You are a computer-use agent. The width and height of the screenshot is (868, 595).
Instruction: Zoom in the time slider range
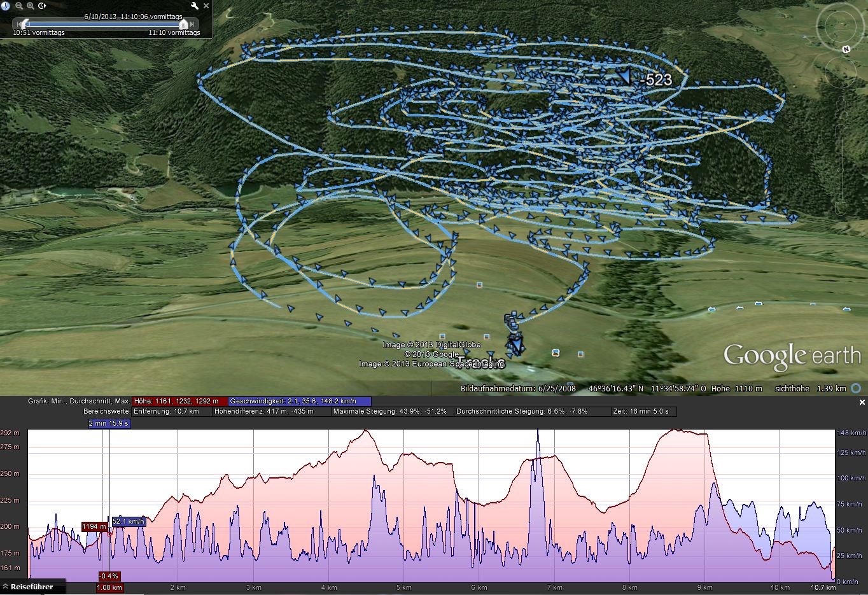point(31,6)
